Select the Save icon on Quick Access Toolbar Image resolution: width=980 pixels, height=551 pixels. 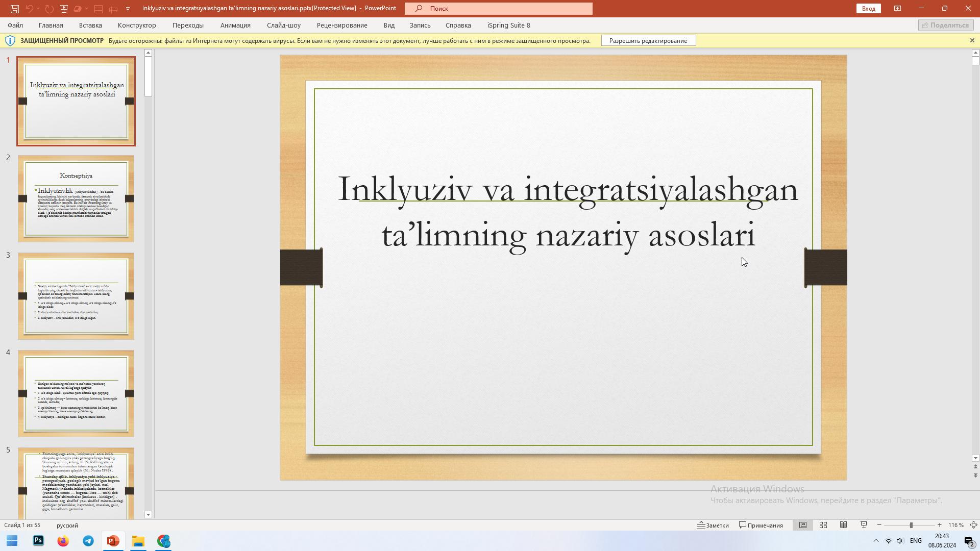point(15,8)
